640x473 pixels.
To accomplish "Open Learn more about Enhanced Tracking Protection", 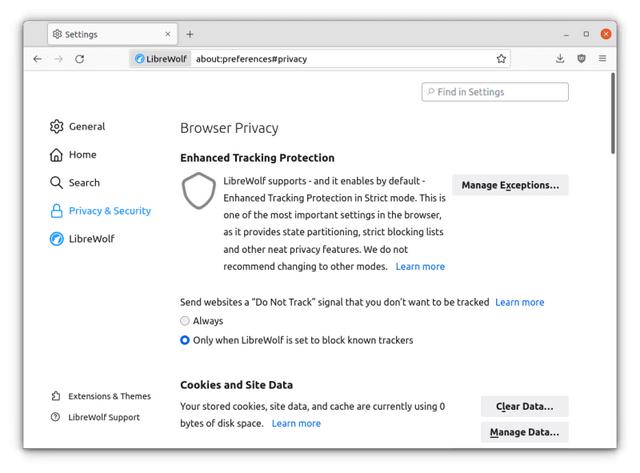I will pos(420,266).
